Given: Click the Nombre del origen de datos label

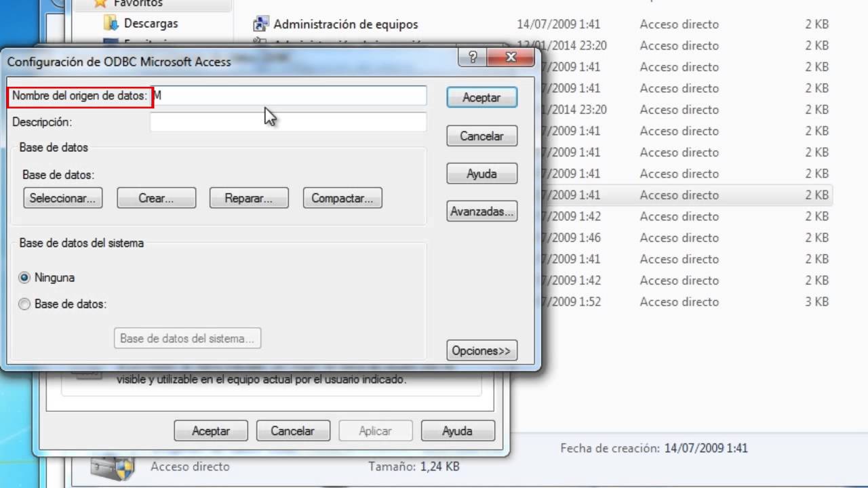Looking at the screenshot, I should pyautogui.click(x=79, y=96).
